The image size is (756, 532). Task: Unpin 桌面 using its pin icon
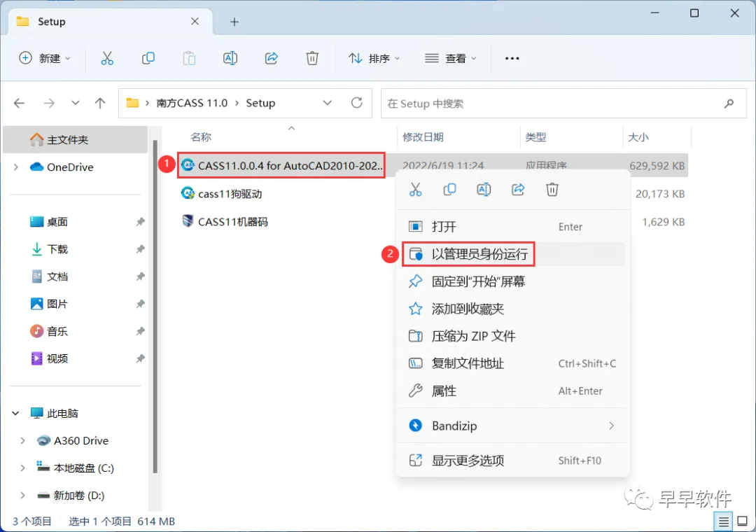pos(140,222)
